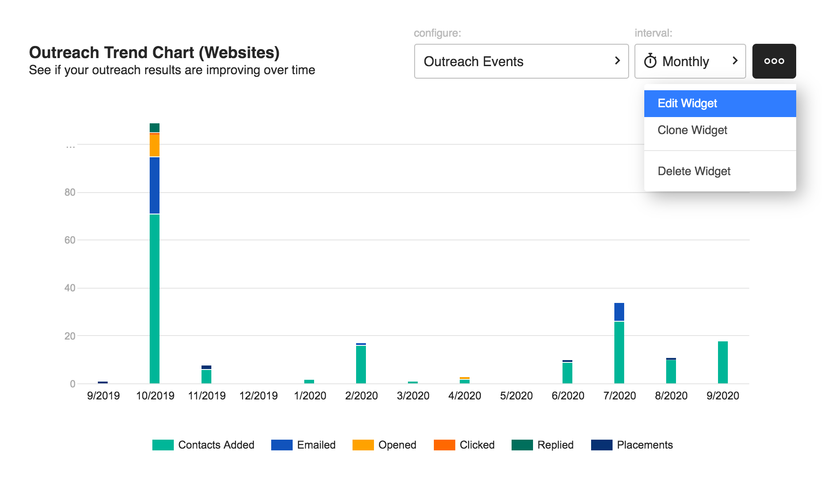Open the Outreach Events configure dropdown
The image size is (823, 504).
click(x=521, y=61)
